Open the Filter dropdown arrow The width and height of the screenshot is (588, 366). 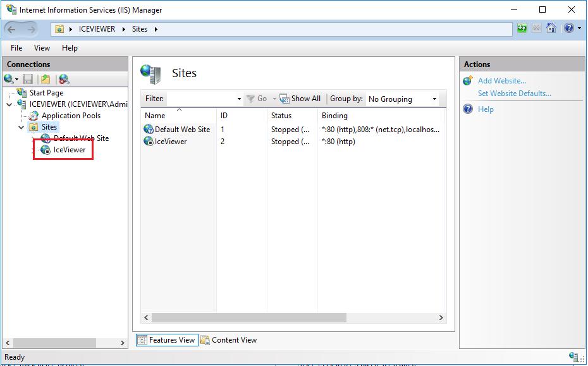coord(239,99)
